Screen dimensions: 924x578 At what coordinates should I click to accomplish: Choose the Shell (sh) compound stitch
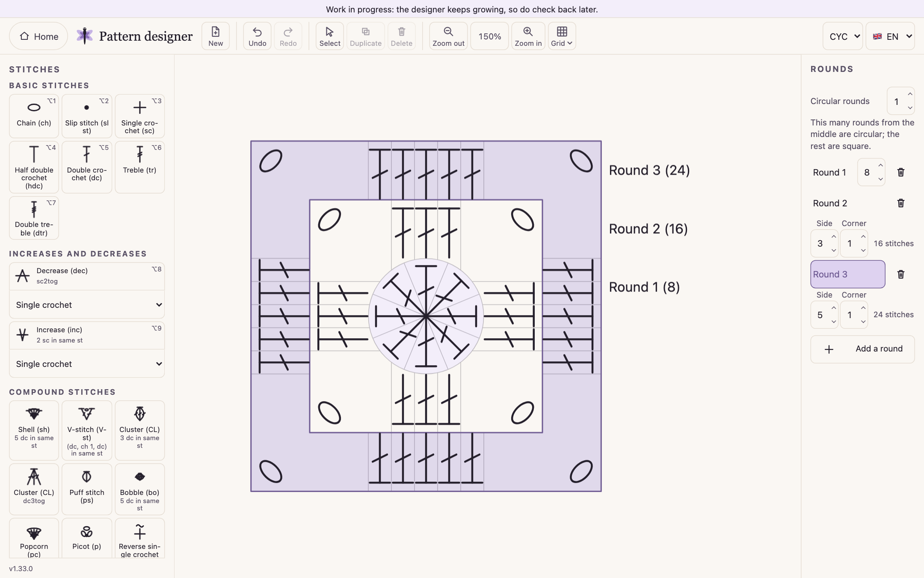click(x=34, y=430)
